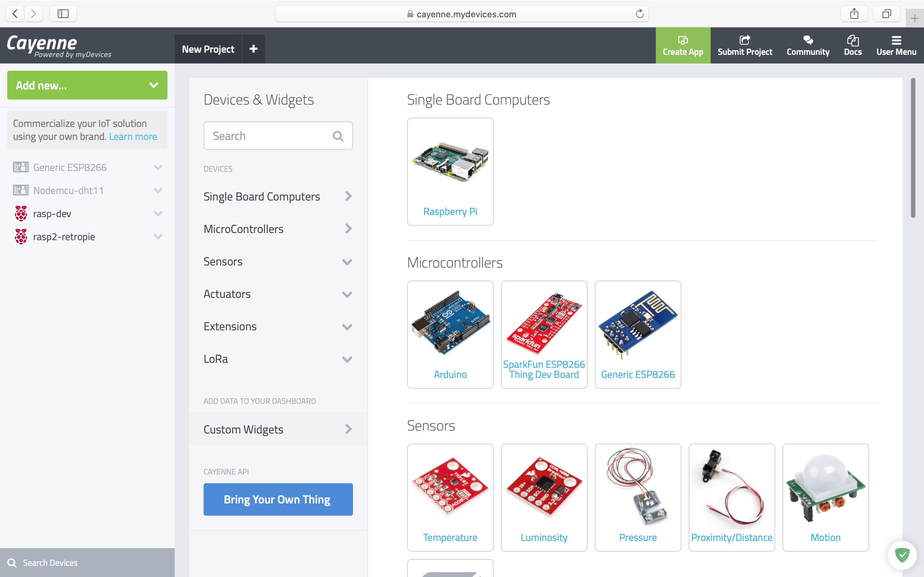Click the plus icon beside New Project
The height and width of the screenshot is (577, 924).
click(253, 49)
